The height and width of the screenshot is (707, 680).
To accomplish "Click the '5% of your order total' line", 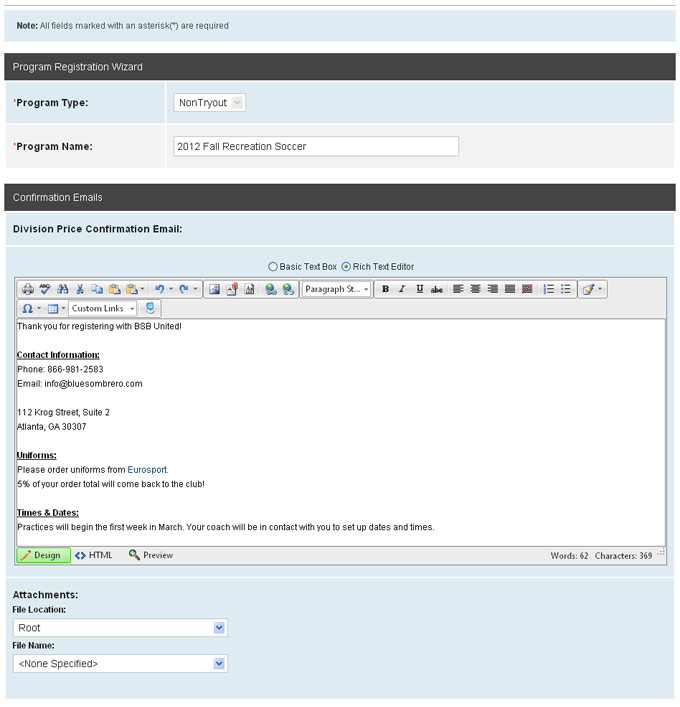I will (111, 484).
